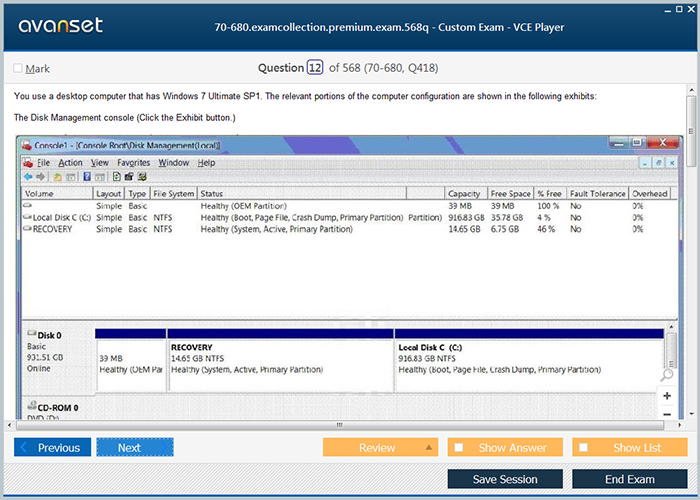Click the horizontal scrollbar below the exhibit
The width and height of the screenshot is (700, 500).
340,425
